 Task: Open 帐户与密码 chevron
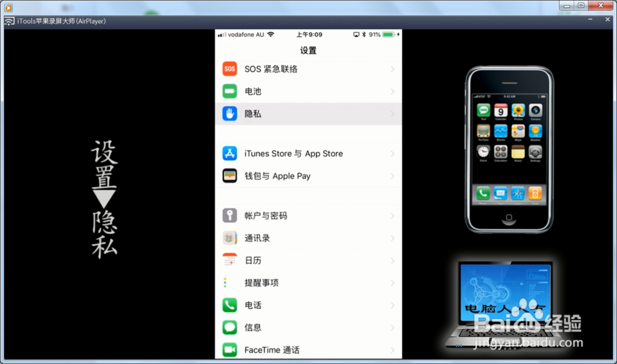(392, 216)
